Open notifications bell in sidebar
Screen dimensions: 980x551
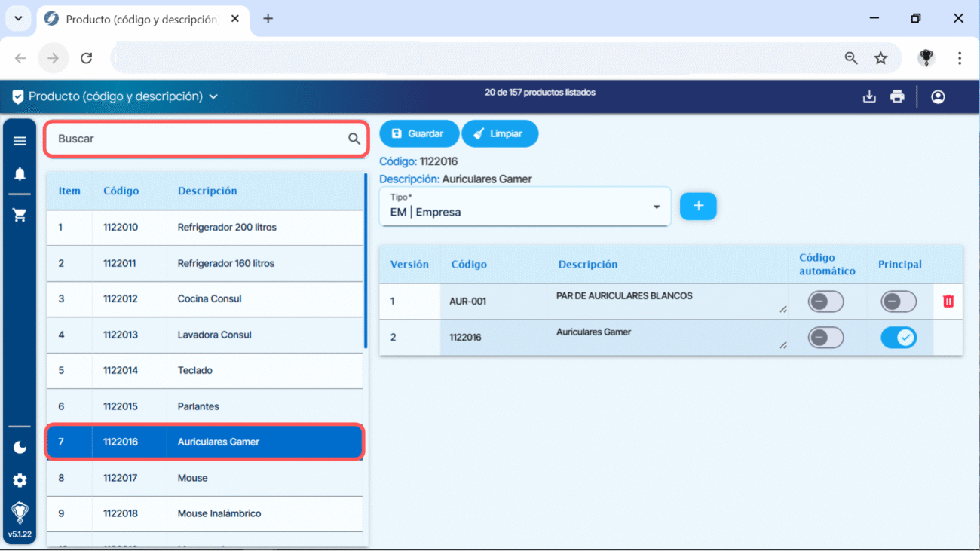click(x=20, y=174)
